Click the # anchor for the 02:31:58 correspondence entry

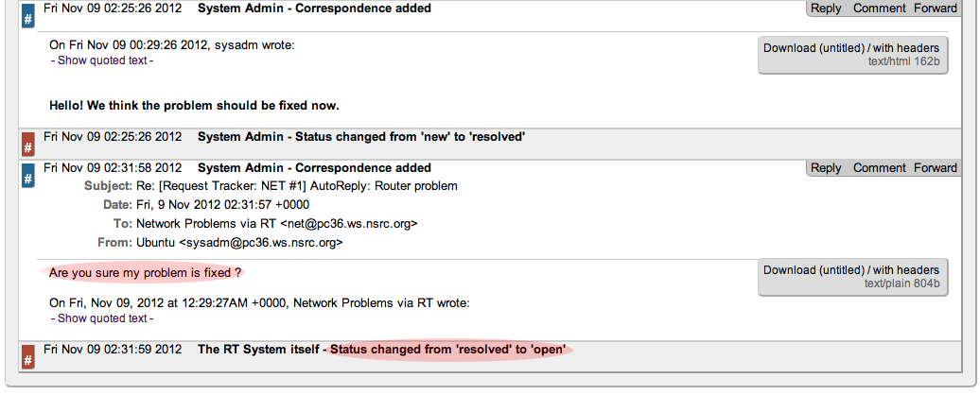pos(27,177)
